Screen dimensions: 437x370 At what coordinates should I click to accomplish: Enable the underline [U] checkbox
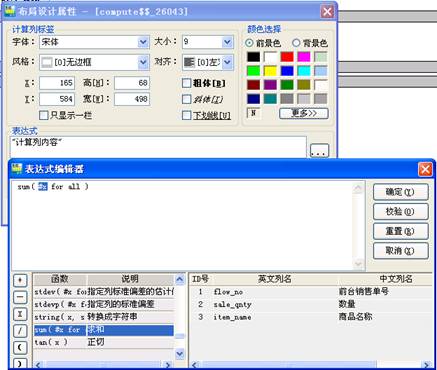[187, 115]
